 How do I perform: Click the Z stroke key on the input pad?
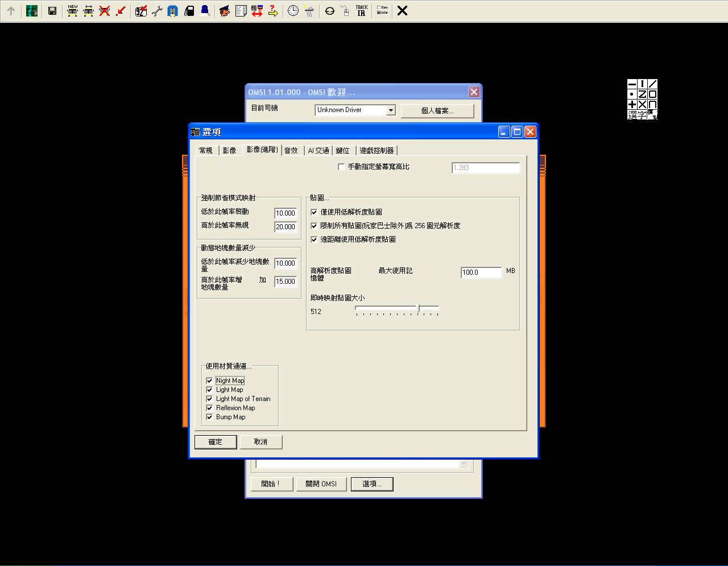click(642, 94)
